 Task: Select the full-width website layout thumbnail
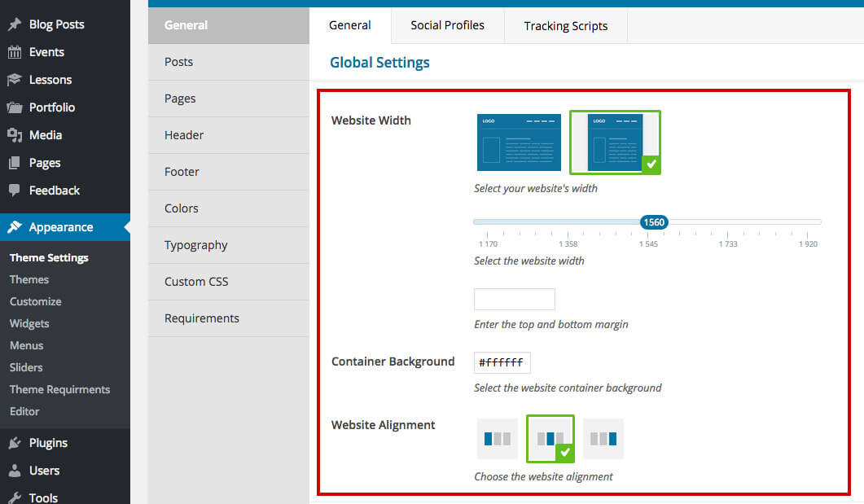519,142
